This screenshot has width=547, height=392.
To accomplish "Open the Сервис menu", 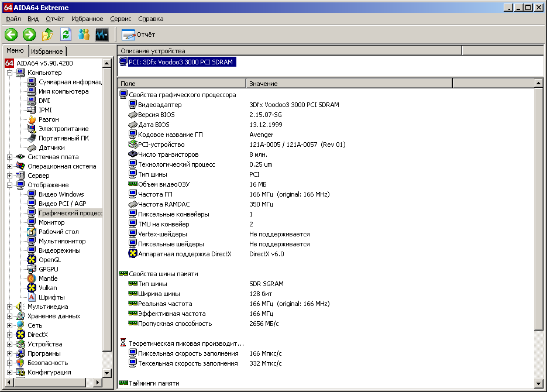I will tap(121, 19).
